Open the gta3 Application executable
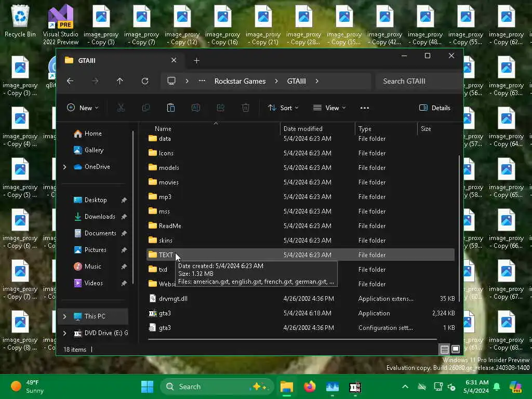 301,313
